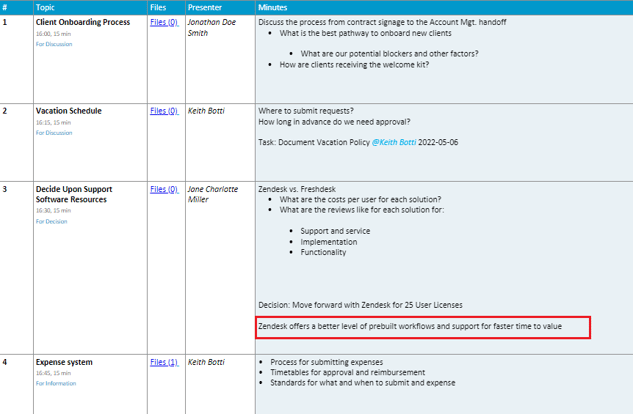Click 'Standards for what and when to submit' bullet
Image resolution: width=633 pixels, height=414 pixels.
[363, 383]
